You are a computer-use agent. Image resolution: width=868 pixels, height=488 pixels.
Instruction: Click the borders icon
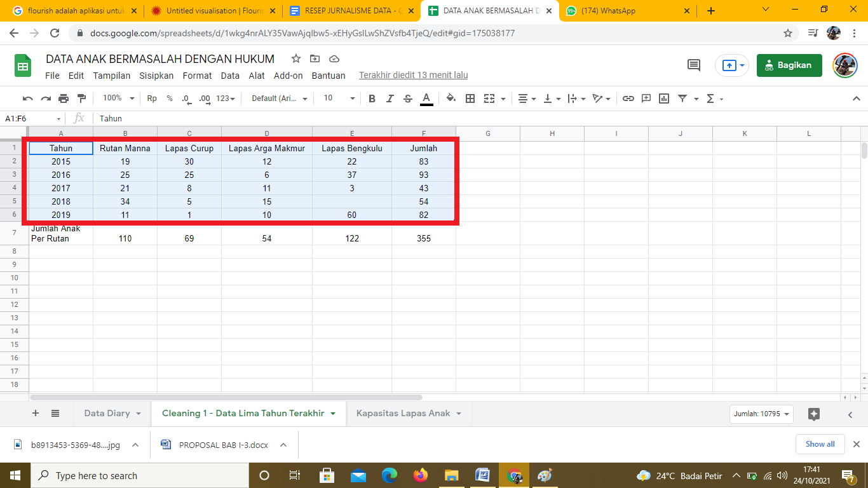pos(470,98)
